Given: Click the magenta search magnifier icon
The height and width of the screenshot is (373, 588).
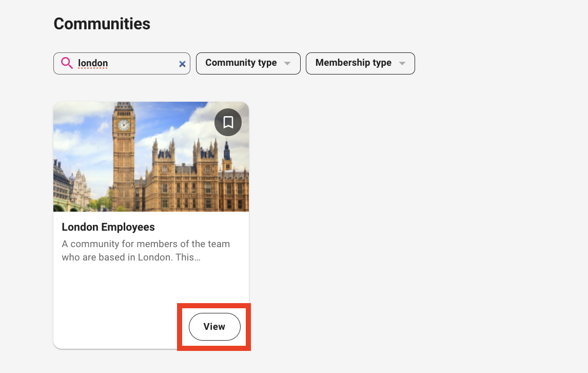Looking at the screenshot, I should [67, 63].
